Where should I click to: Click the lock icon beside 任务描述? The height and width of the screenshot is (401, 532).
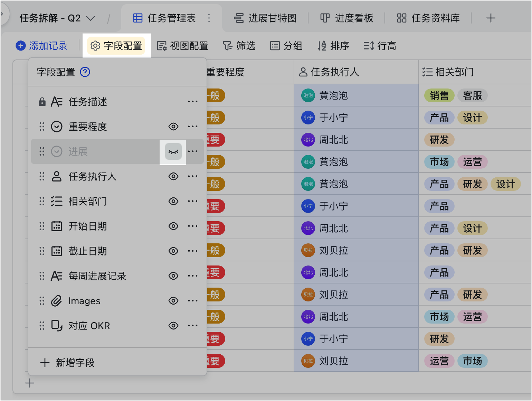(42, 102)
